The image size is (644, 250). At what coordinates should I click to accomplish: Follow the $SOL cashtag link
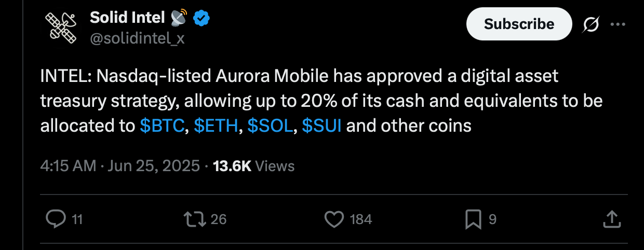270,126
